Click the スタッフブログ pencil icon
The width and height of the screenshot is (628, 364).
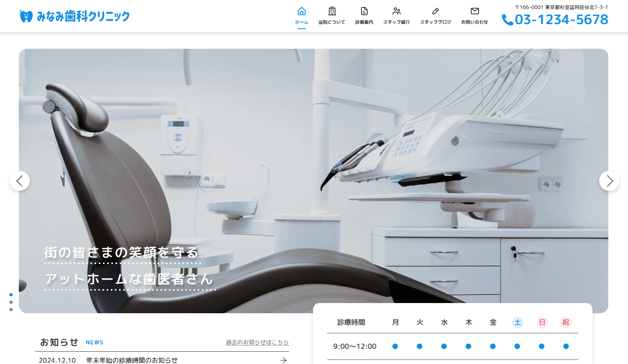click(435, 11)
